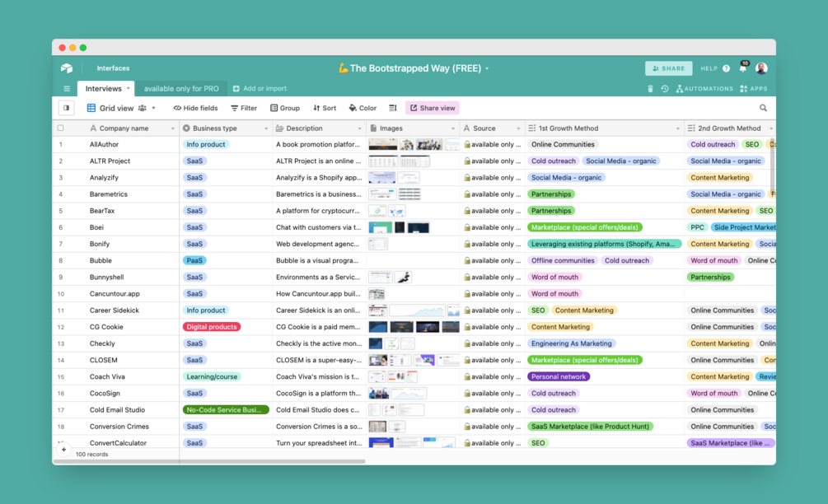
Task: Click the 1st Growth Method header icon
Action: pyautogui.click(x=531, y=128)
